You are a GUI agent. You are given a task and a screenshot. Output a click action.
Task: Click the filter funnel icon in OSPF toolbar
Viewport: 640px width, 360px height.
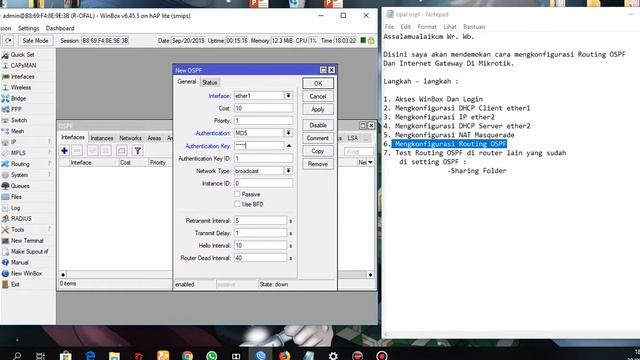138,151
